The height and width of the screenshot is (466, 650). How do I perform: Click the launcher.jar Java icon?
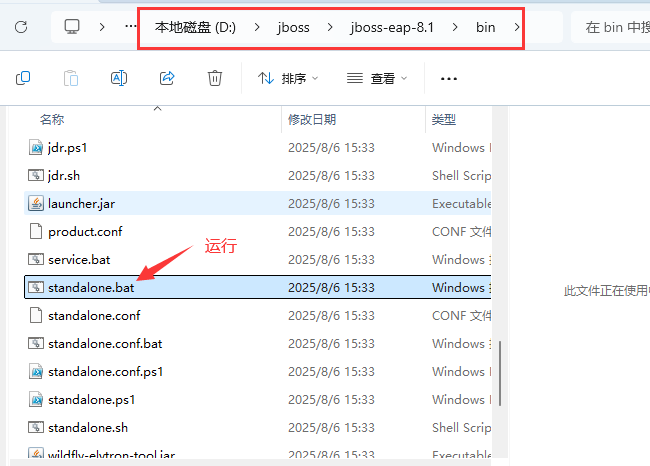(x=36, y=203)
